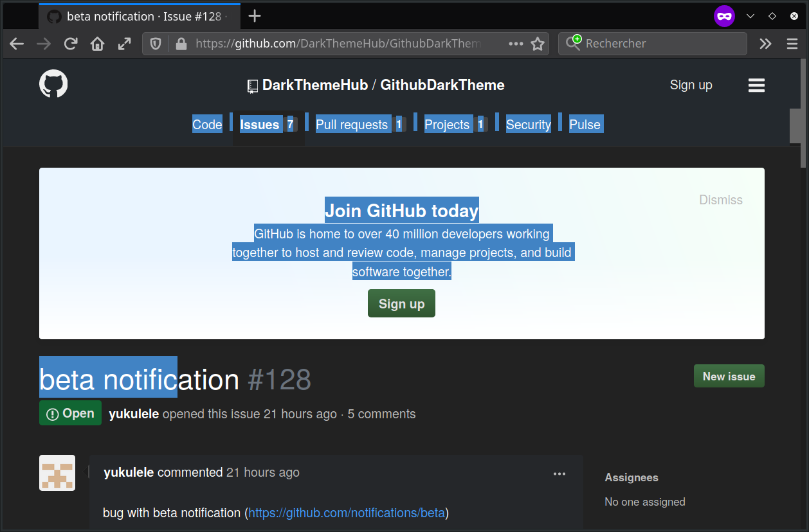Open the Projects tab
The height and width of the screenshot is (532, 809).
455,125
